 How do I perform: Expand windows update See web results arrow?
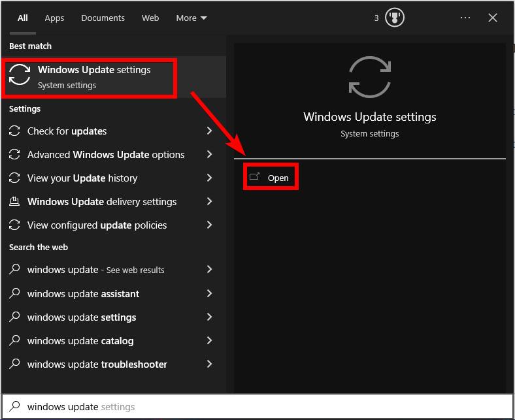click(210, 269)
